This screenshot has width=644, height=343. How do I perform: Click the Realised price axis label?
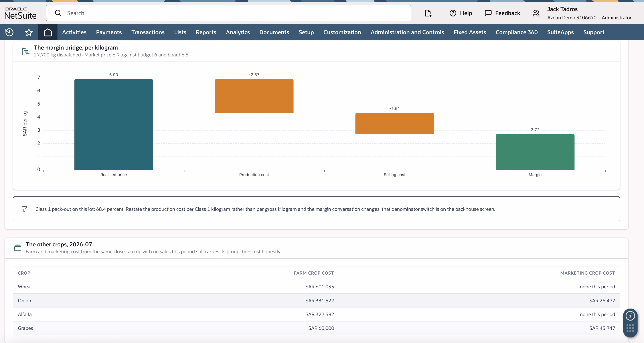(113, 175)
